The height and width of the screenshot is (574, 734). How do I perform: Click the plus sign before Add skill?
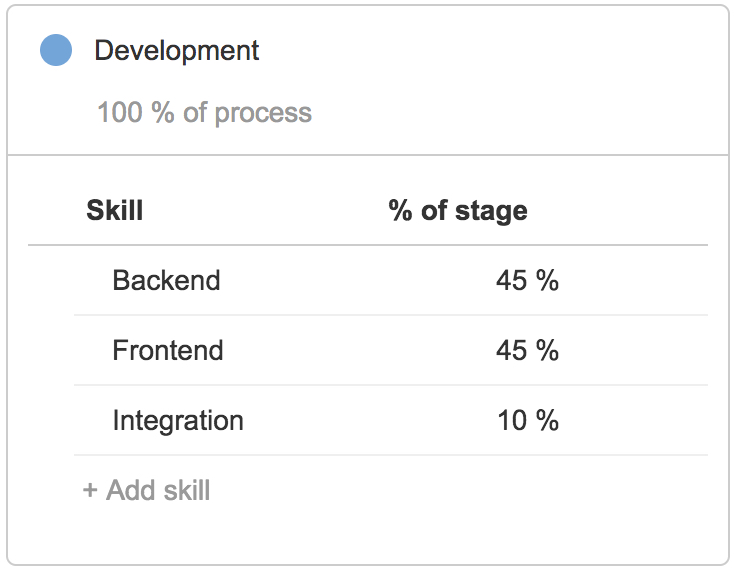[90, 491]
